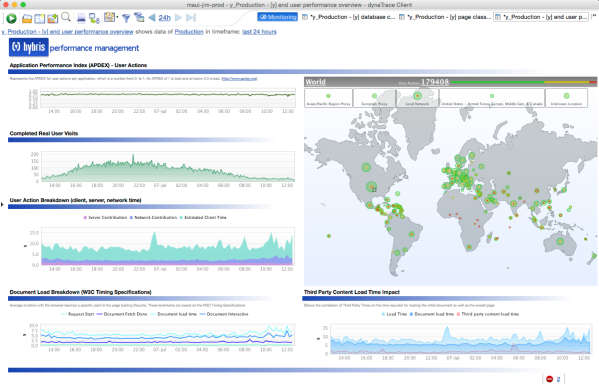Select the Asian/Pacific Region Proxy tile

click(x=329, y=98)
